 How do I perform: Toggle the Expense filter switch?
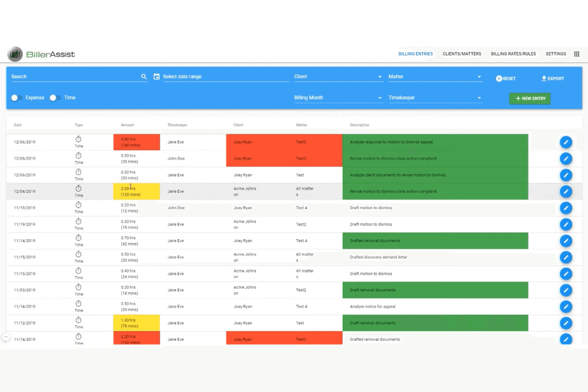16,98
